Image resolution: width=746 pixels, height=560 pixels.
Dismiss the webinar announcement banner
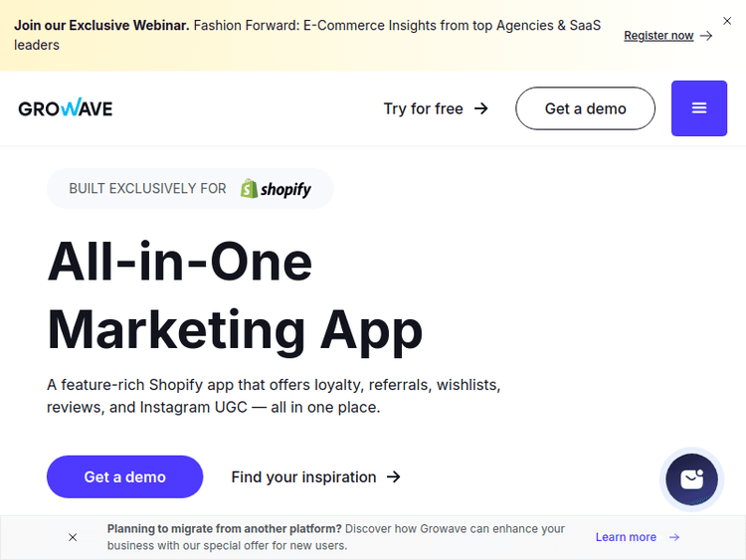727,20
